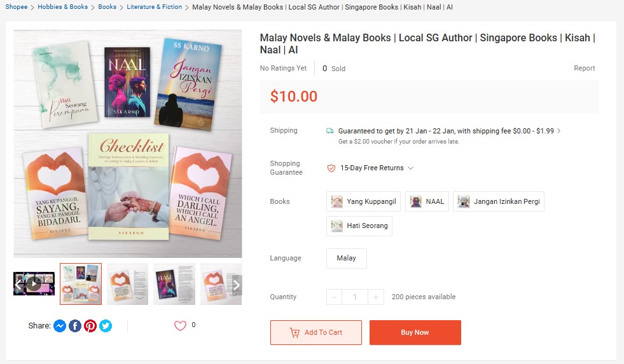The image size is (624, 364).
Task: Select Malay language option
Action: click(346, 259)
